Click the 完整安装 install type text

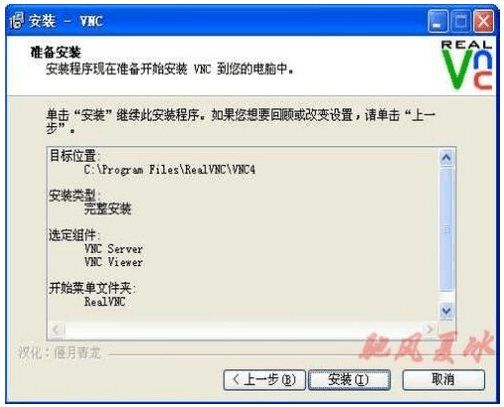pos(108,209)
